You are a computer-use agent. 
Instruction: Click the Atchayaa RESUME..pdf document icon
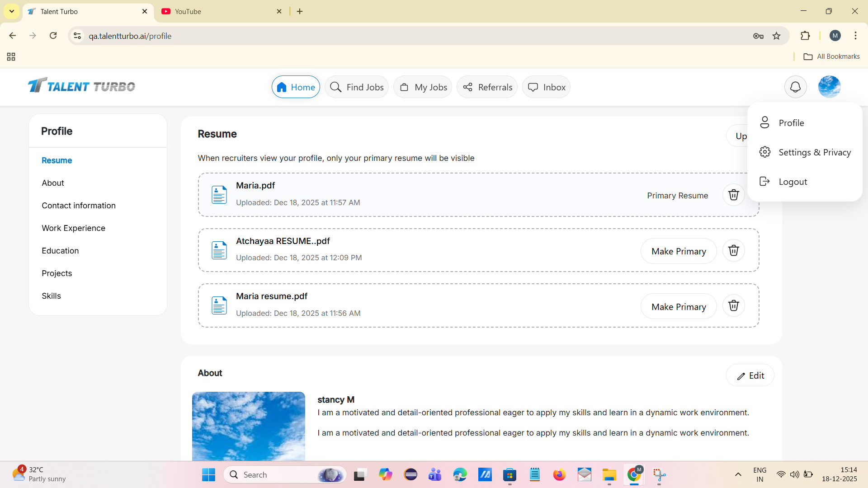[x=219, y=250]
